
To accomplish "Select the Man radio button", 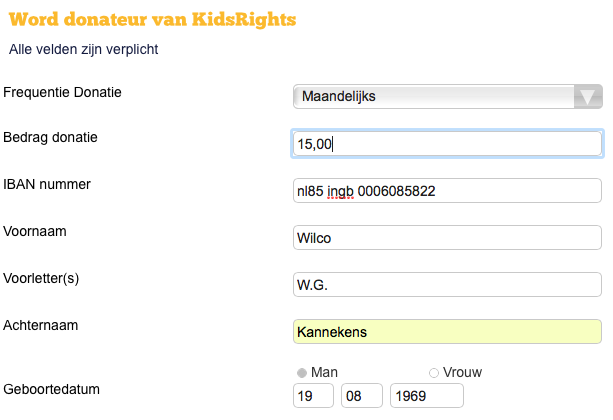I will coord(302,372).
